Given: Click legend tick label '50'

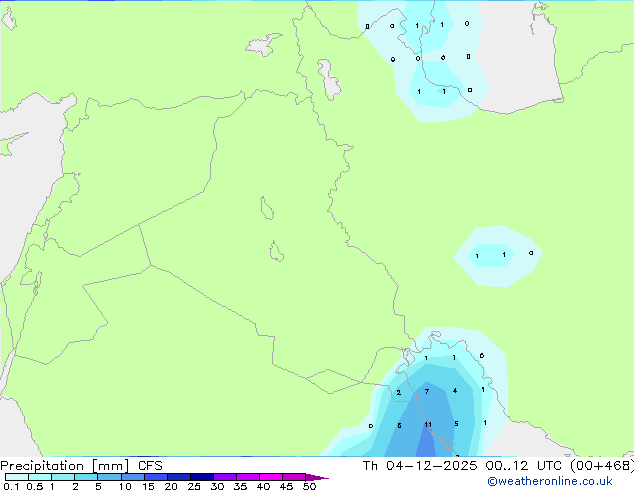Looking at the screenshot, I should tap(309, 486).
